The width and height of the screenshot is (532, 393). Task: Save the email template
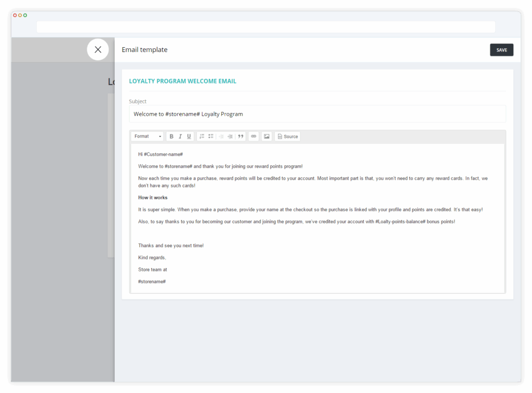tap(501, 50)
